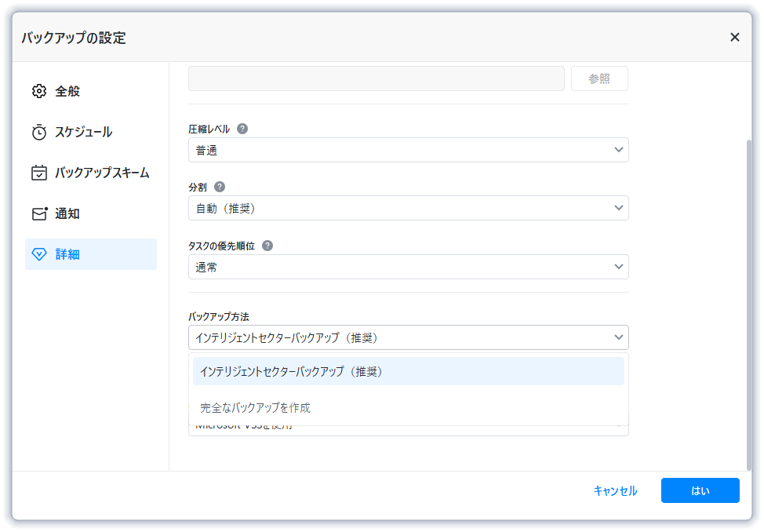Click the clock icon beside スケジュール

tap(39, 132)
